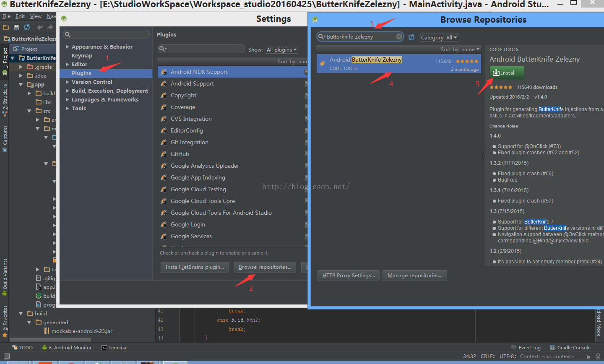
Task: Expand Build, Execution, Deployment node
Action: [x=67, y=91]
